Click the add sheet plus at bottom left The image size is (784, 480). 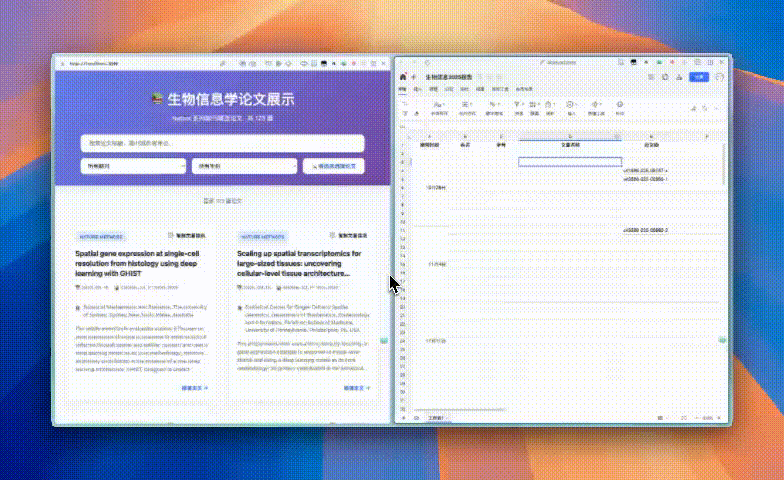[404, 418]
